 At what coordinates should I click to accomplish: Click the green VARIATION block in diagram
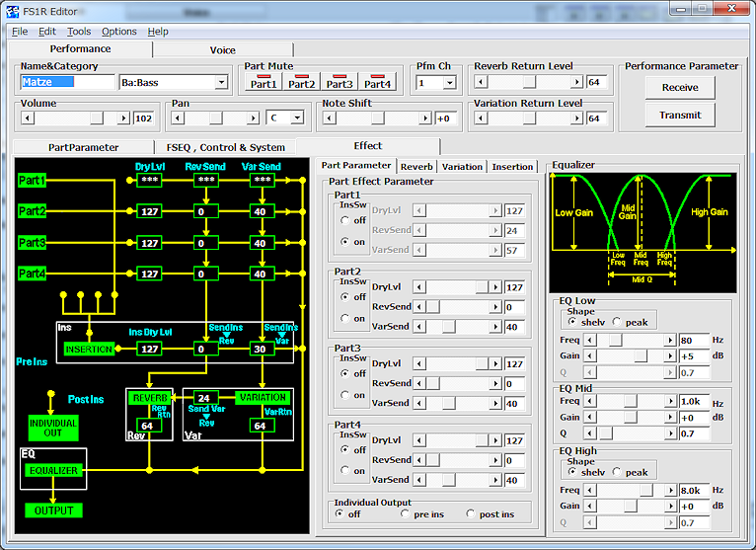(x=264, y=398)
